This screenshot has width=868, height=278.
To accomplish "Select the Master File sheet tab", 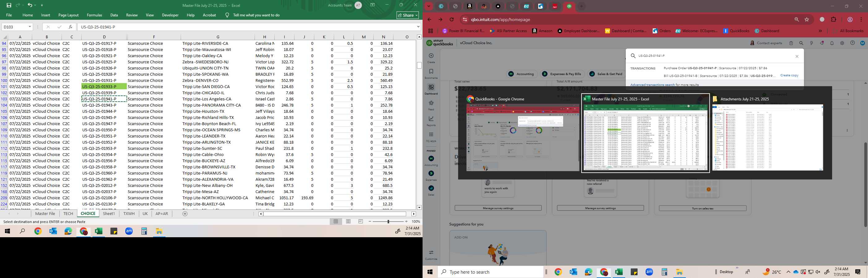I will [x=45, y=214].
